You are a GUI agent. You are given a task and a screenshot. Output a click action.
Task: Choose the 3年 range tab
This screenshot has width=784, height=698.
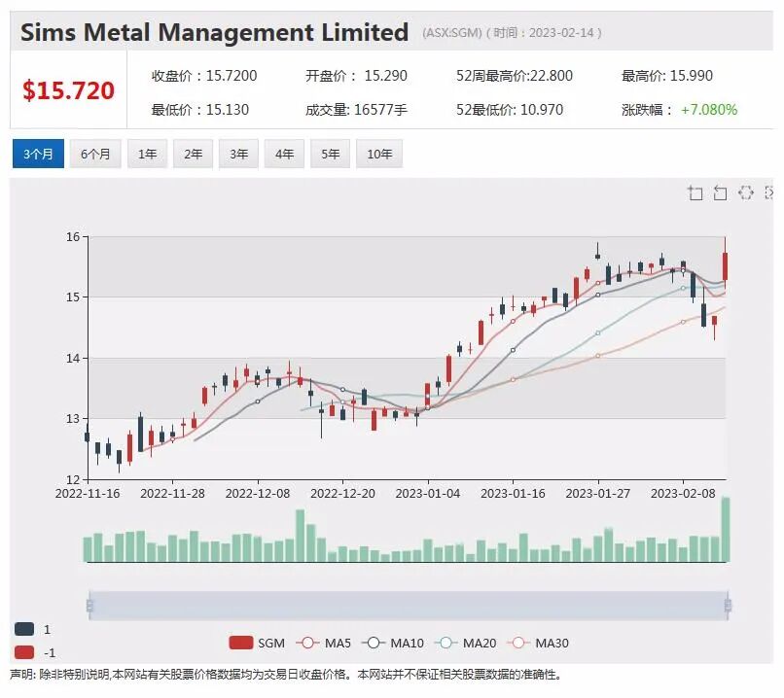[238, 154]
